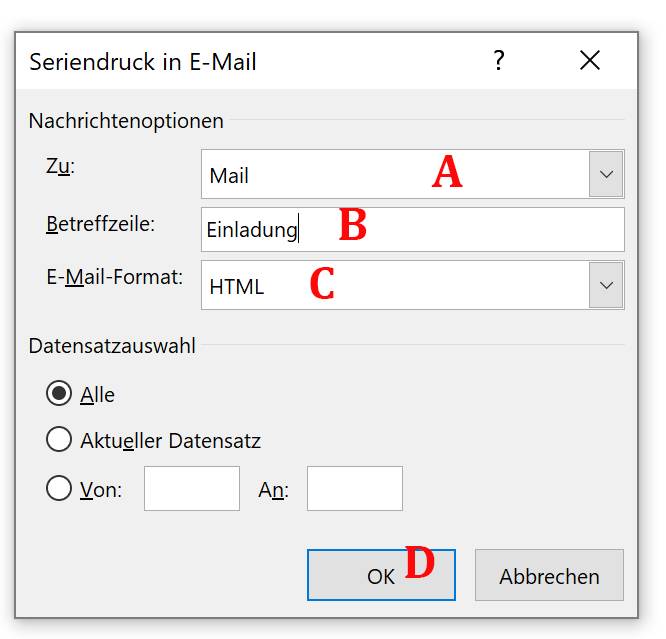The width and height of the screenshot is (666, 639).
Task: Enable the Von range radio button
Action: click(x=59, y=489)
